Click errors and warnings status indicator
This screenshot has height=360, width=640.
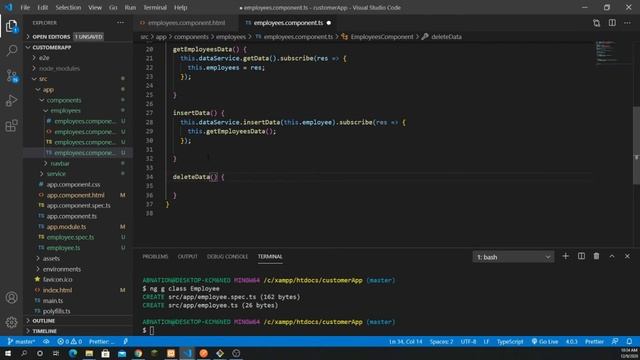[69, 342]
